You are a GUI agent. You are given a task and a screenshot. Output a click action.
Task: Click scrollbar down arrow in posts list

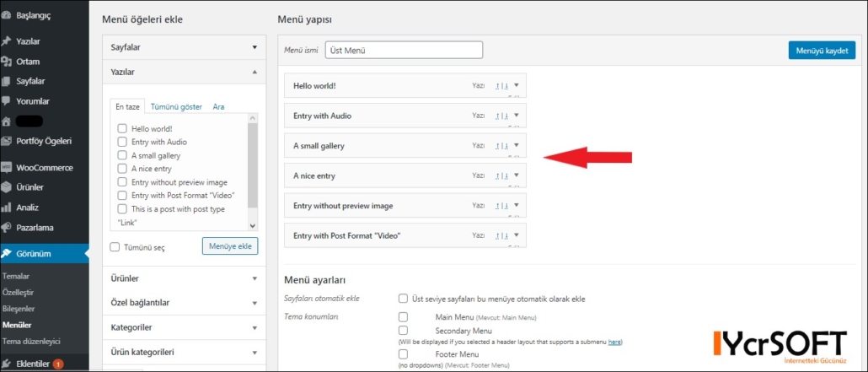click(x=253, y=225)
